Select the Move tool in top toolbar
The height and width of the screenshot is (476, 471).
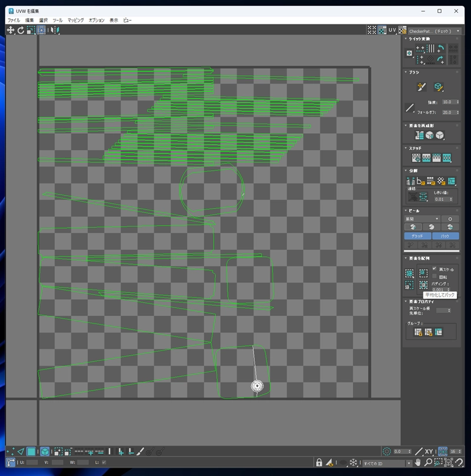coord(11,30)
